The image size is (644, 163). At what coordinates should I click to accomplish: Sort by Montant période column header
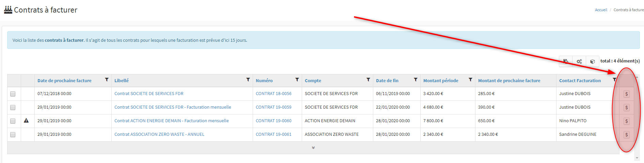point(441,81)
